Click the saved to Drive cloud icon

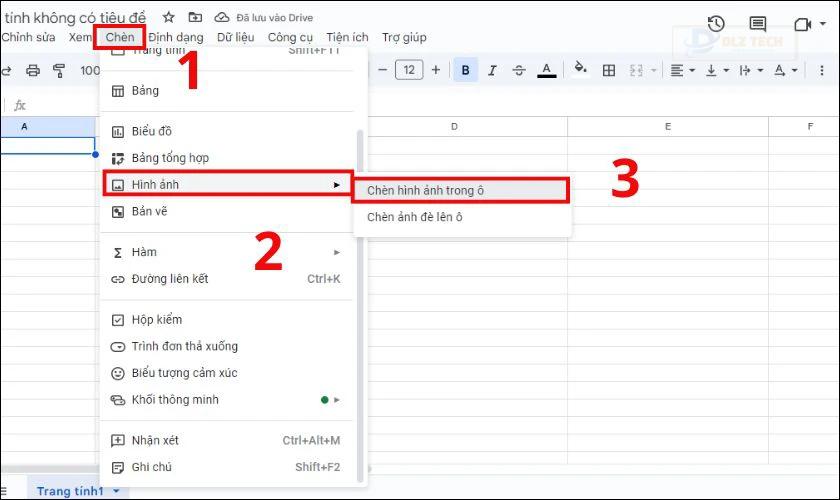tap(222, 18)
